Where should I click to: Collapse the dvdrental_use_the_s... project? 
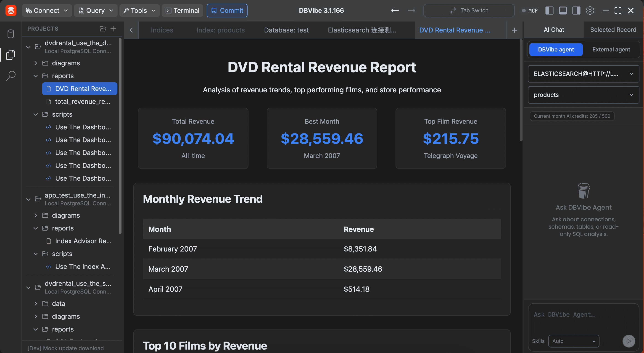point(29,287)
